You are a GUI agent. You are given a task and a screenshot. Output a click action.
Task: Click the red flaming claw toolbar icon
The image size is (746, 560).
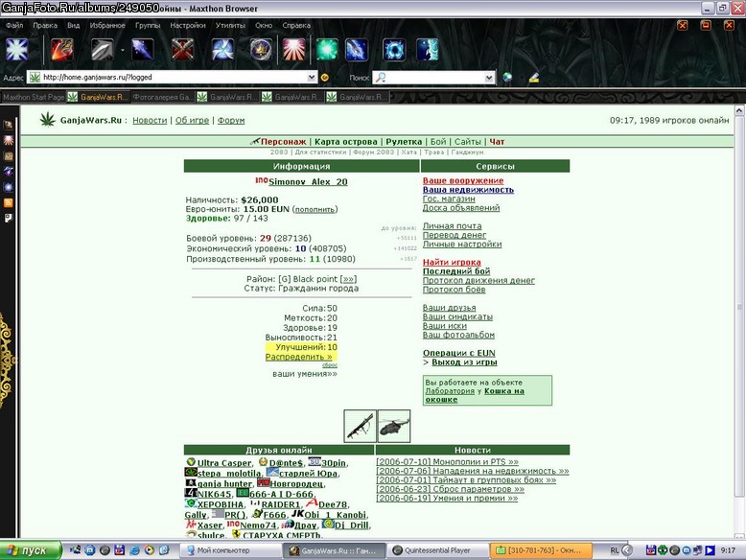click(62, 50)
